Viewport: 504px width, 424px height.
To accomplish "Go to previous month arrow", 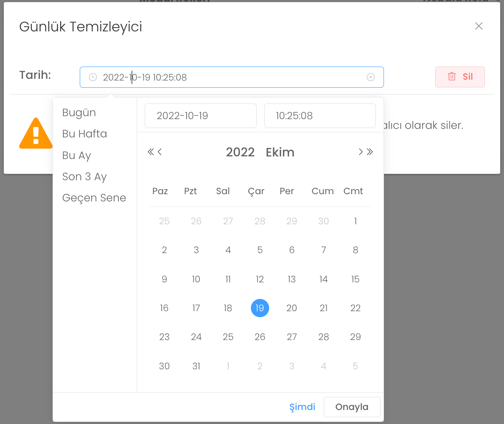I will tap(160, 152).
